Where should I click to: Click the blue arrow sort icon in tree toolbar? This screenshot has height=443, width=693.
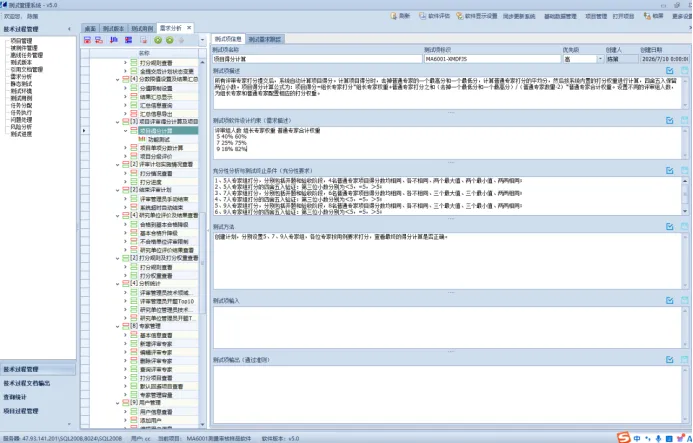click(x=114, y=40)
